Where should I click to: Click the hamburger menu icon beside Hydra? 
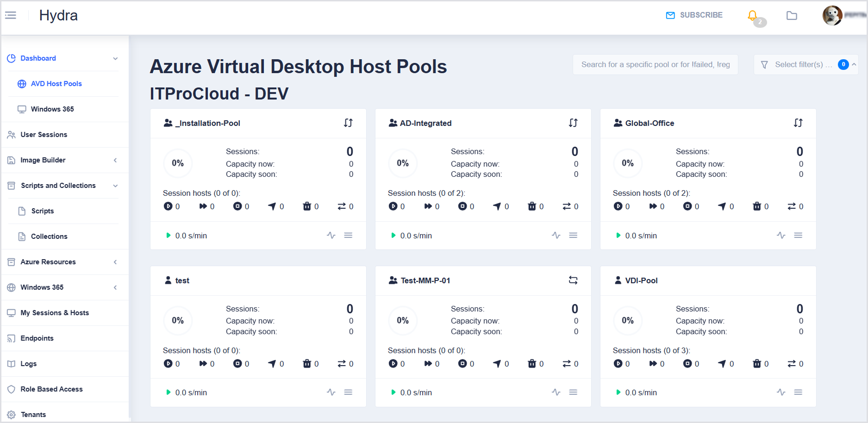11,15
